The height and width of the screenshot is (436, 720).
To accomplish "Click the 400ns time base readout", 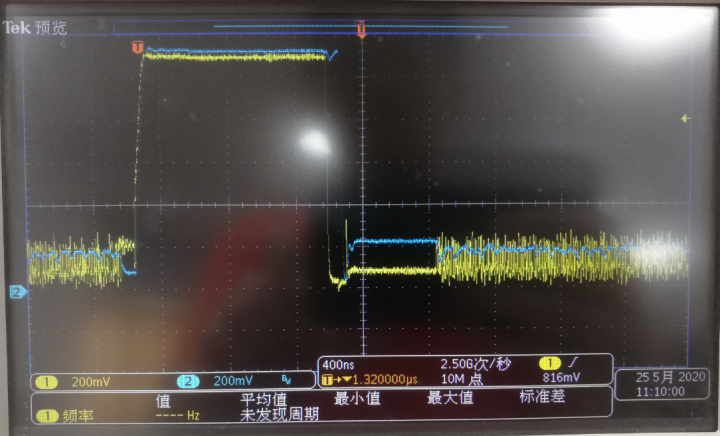I will pos(338,365).
